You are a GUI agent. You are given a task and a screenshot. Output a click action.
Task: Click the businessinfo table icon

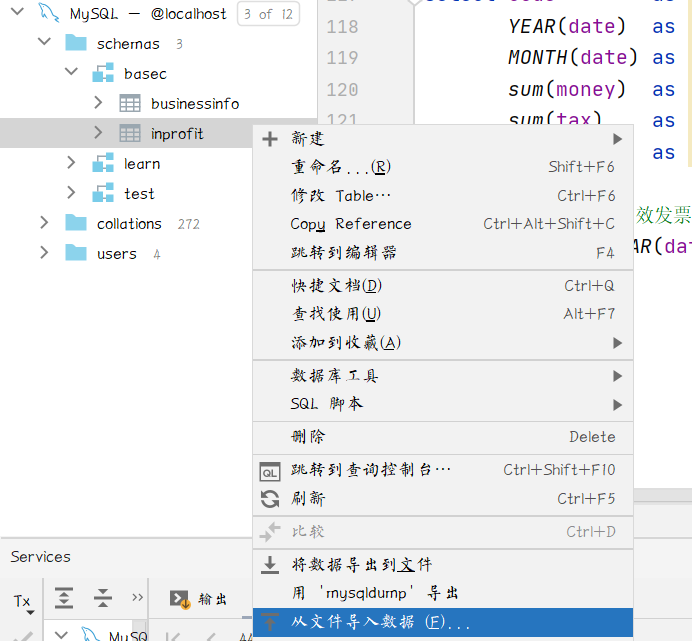pyautogui.click(x=130, y=103)
